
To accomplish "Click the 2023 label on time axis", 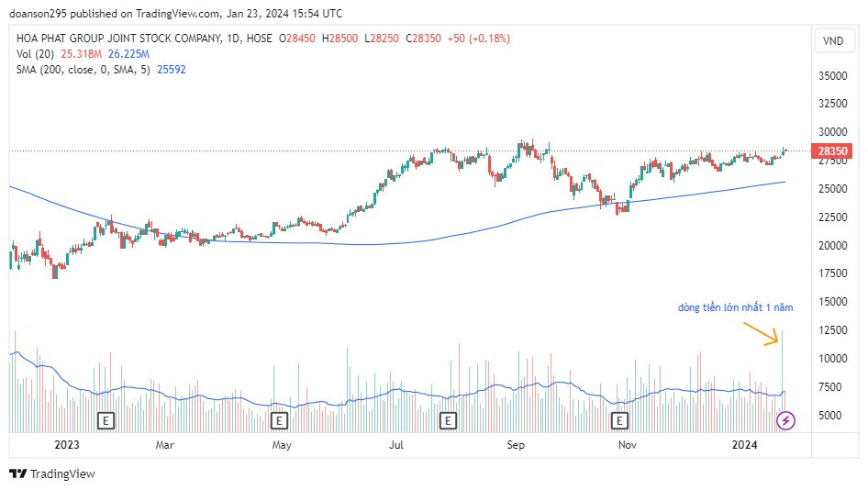I will click(67, 445).
